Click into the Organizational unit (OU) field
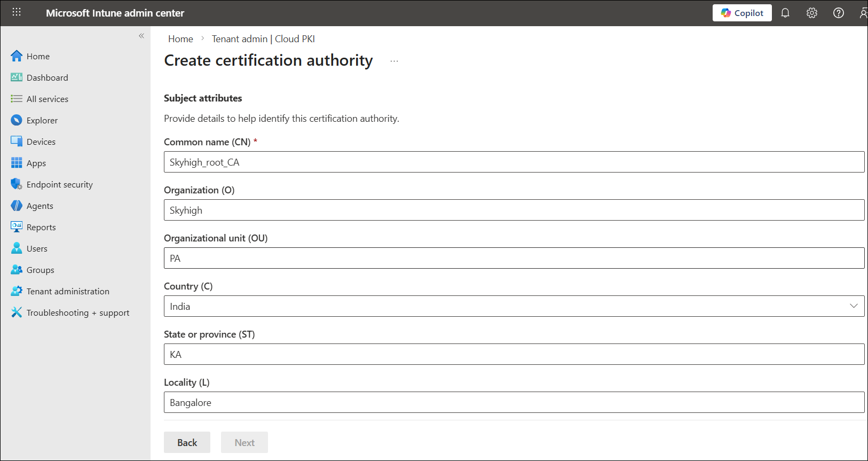Viewport: 868px width, 461px height. (514, 258)
